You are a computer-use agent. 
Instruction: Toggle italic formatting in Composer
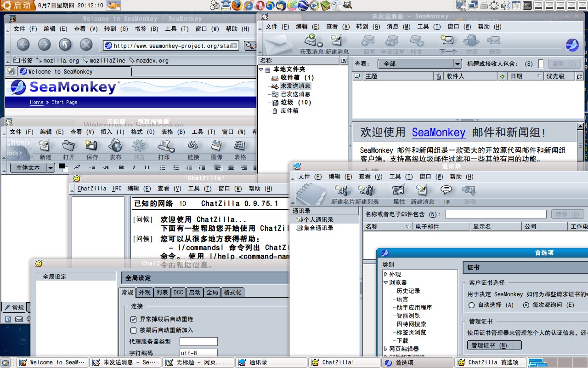(134, 168)
